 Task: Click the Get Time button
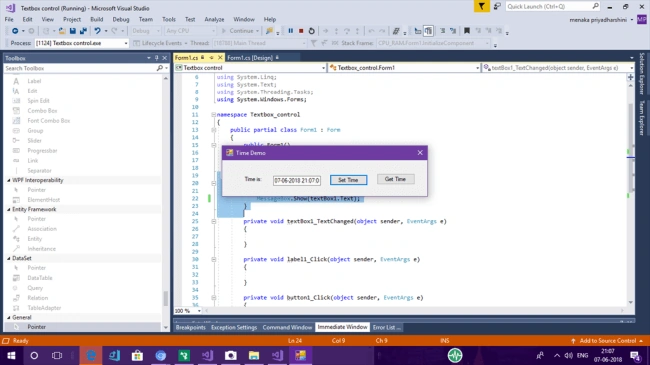tap(395, 179)
